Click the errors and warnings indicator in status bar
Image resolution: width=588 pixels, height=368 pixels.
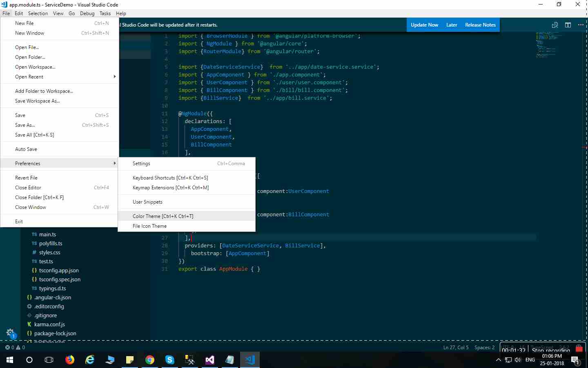point(13,348)
